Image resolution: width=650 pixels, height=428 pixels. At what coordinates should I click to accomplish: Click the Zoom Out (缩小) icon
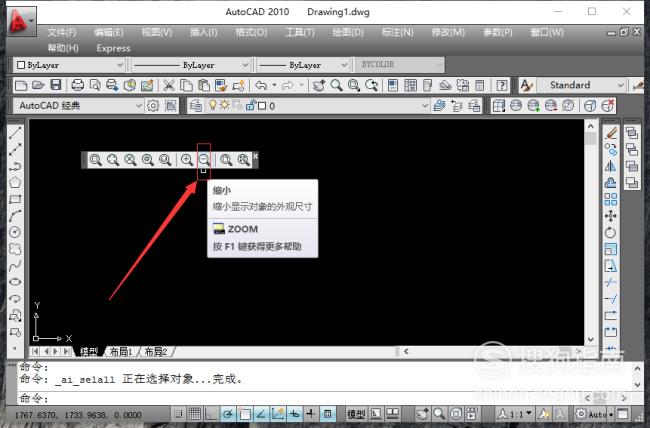tap(204, 160)
